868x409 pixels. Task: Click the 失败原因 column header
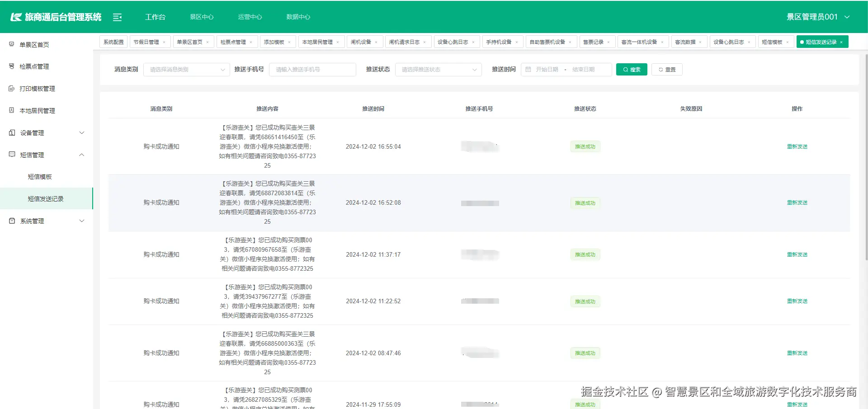click(691, 109)
